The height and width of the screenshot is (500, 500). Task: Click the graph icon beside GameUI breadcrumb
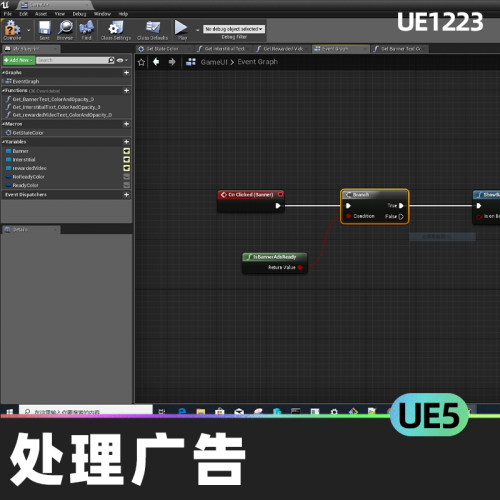coord(191,62)
